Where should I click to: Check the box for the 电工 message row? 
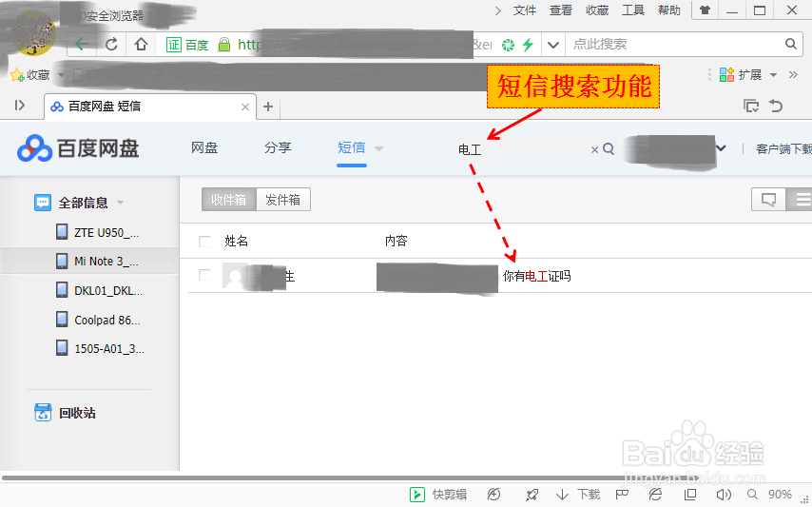pyautogui.click(x=204, y=275)
